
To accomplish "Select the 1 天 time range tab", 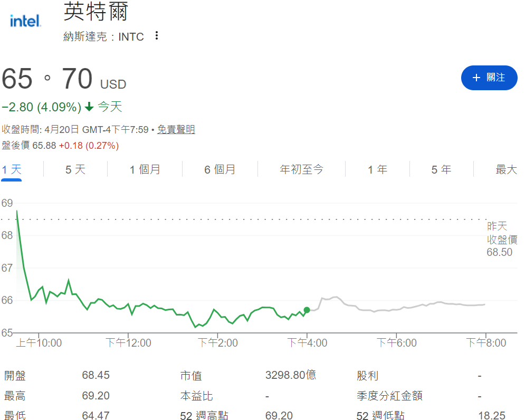I will 12,169.
